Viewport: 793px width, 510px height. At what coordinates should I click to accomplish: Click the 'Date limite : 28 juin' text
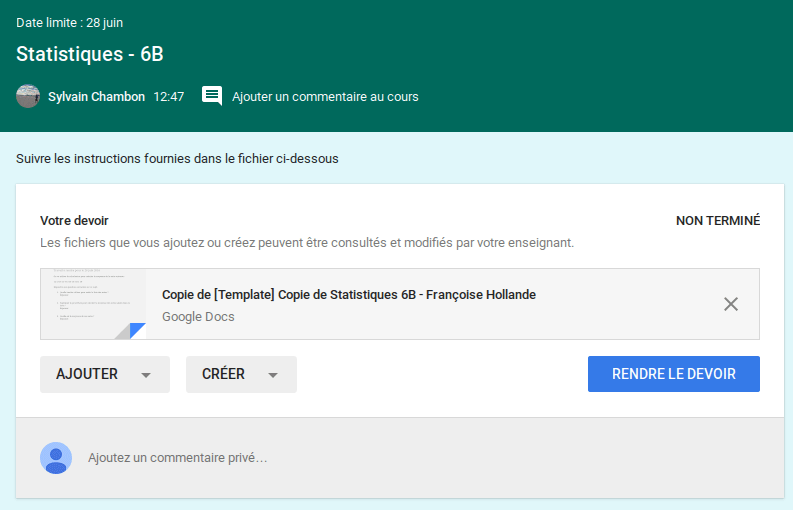pos(70,22)
